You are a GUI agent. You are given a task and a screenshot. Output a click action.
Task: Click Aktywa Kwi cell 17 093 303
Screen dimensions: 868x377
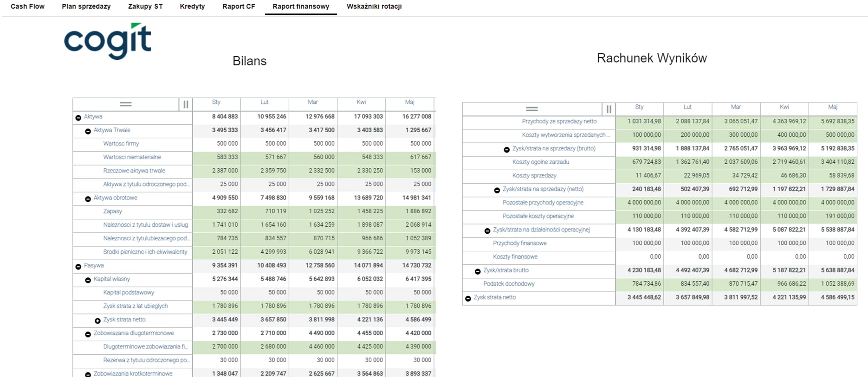click(x=362, y=117)
